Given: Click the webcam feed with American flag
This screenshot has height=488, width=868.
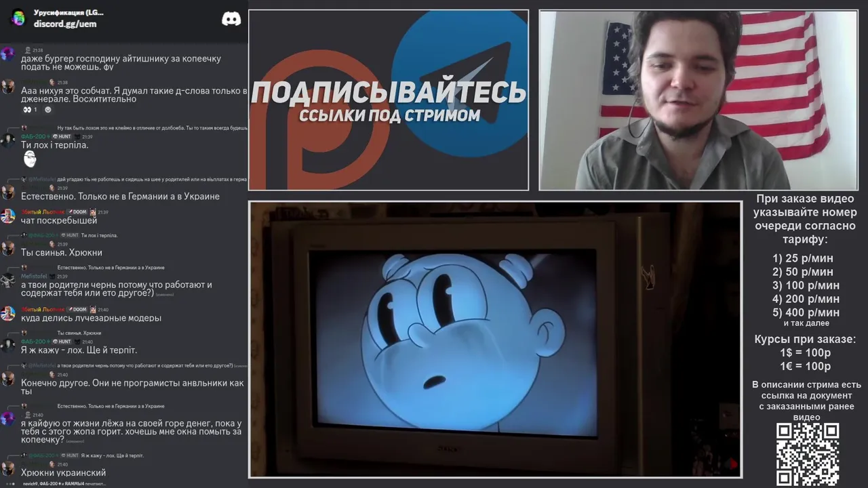Looking at the screenshot, I should click(698, 100).
